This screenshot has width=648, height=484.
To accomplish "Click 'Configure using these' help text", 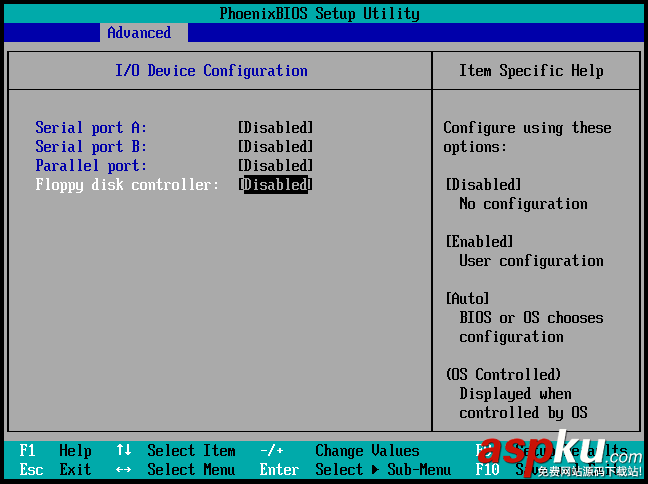I will [527, 127].
